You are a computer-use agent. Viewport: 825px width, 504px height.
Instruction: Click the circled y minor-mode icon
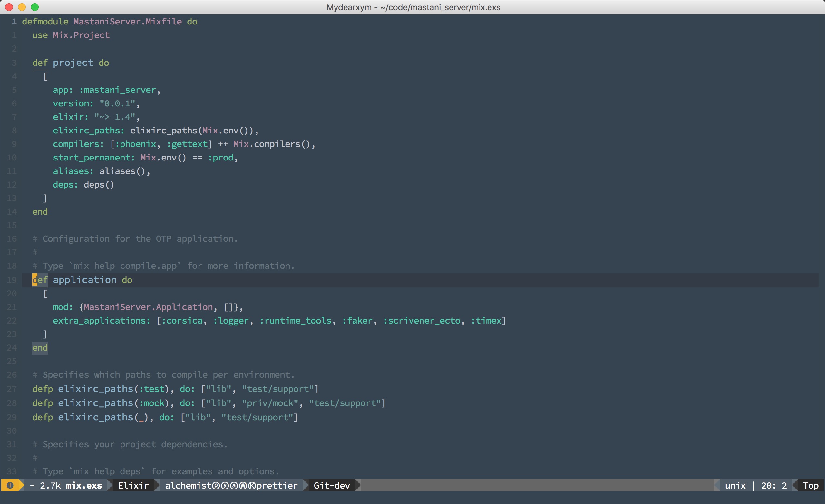coord(225,486)
